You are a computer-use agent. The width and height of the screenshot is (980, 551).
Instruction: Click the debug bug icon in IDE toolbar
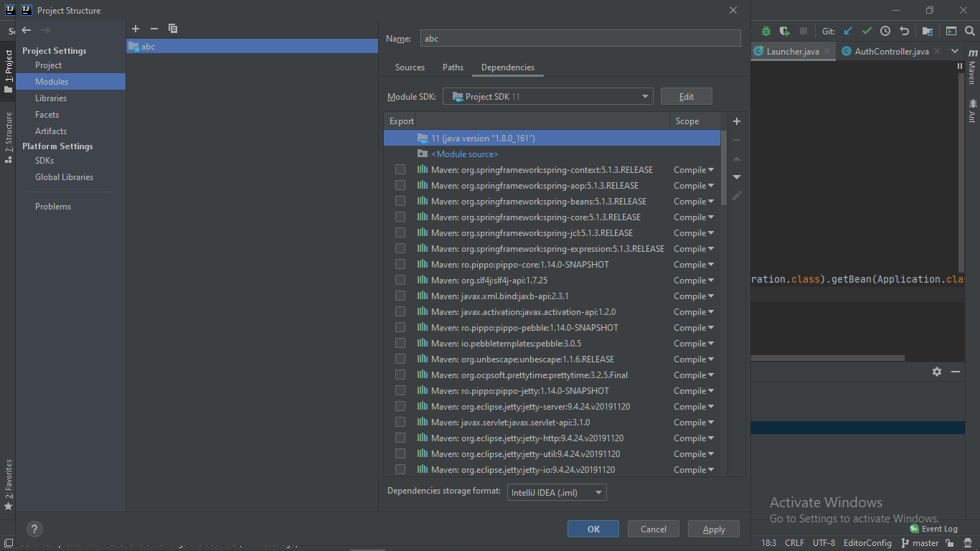(x=766, y=31)
